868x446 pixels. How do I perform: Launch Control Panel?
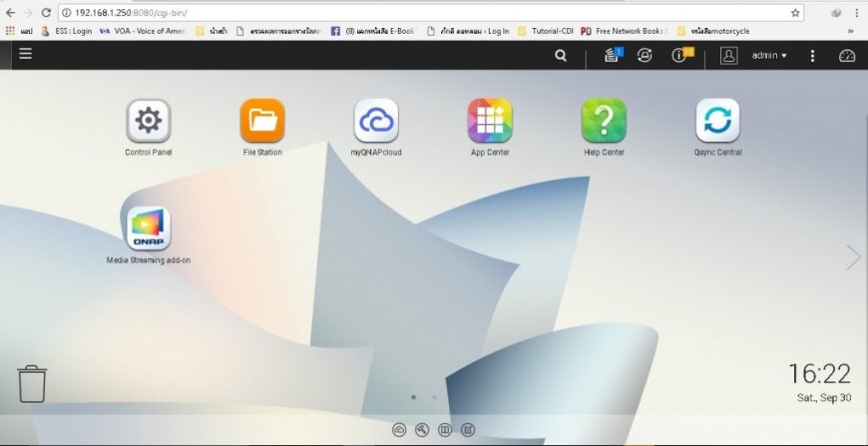[x=149, y=128]
